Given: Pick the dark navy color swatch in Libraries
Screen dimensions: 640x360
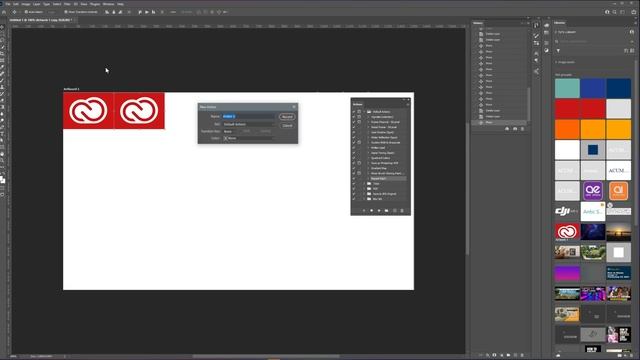Looking at the screenshot, I should point(618,88).
